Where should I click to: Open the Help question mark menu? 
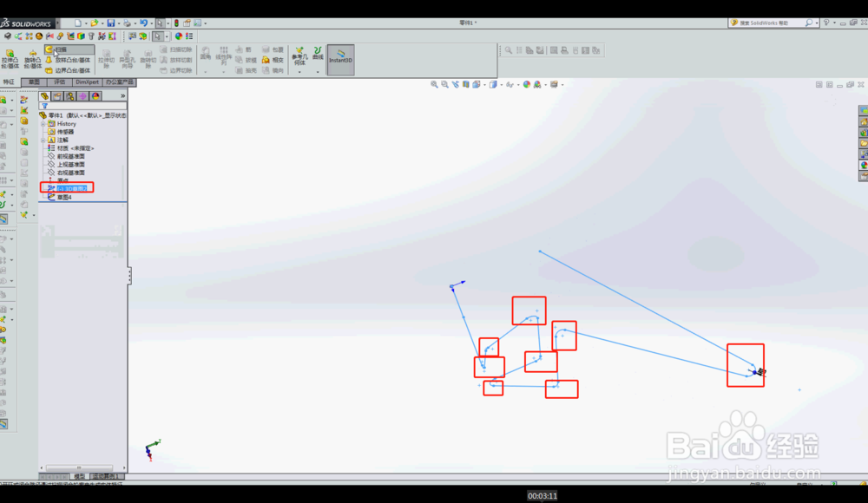(826, 23)
